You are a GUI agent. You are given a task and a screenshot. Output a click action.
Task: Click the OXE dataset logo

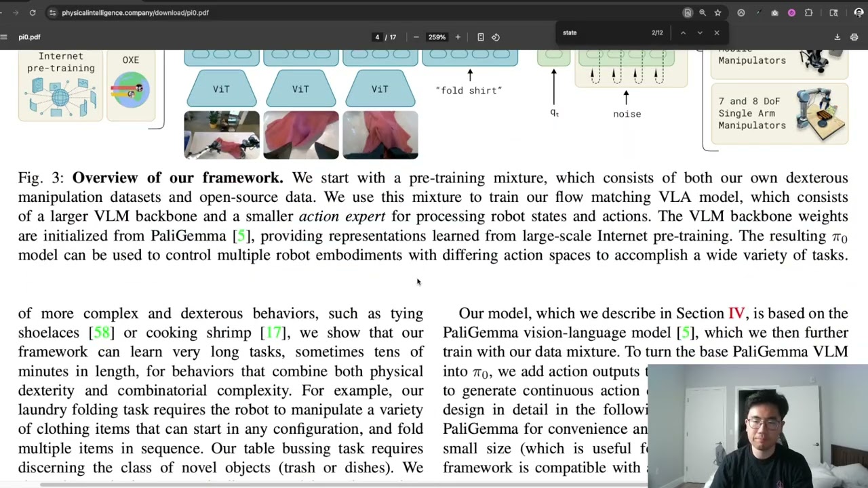tap(131, 89)
